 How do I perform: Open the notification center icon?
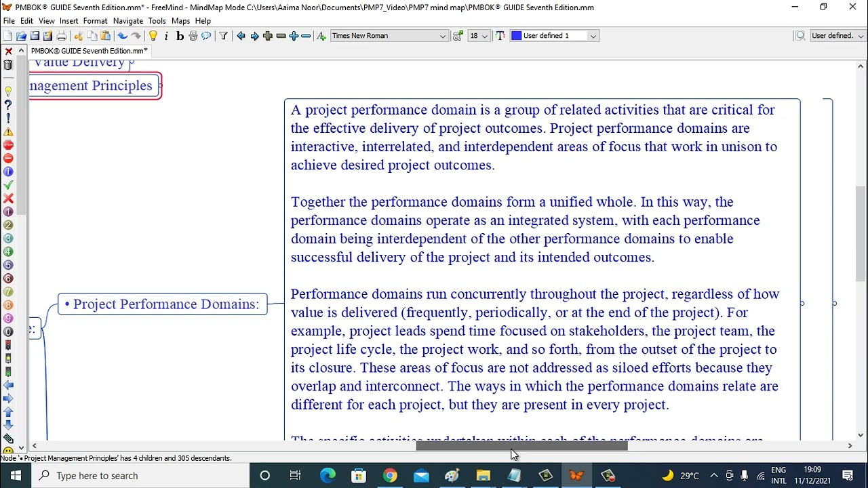(848, 476)
